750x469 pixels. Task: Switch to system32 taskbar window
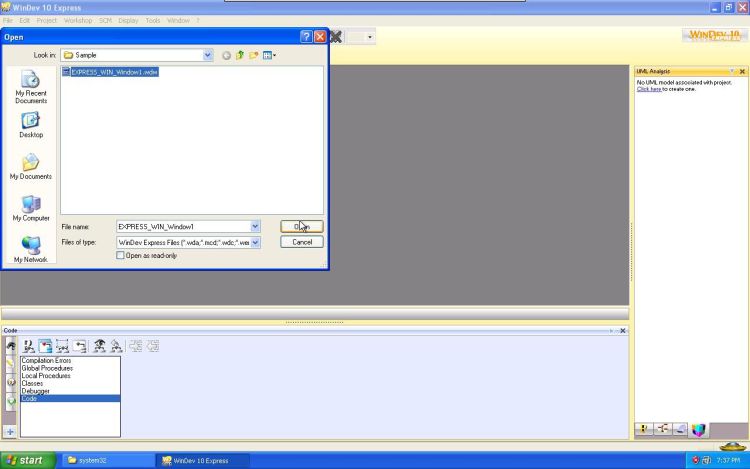(x=108, y=460)
